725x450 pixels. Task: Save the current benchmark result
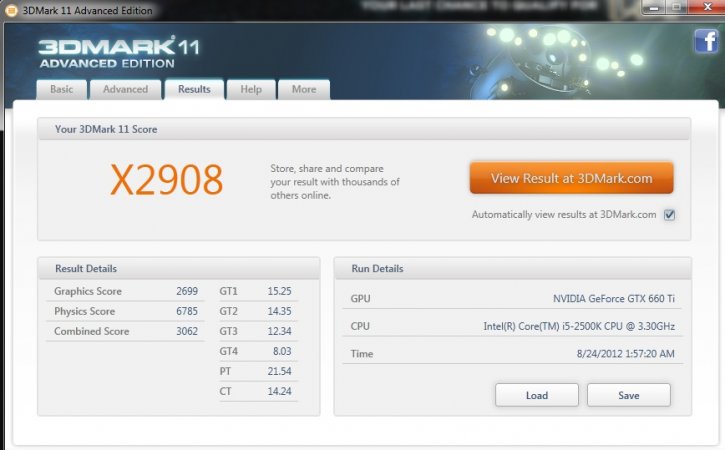629,395
